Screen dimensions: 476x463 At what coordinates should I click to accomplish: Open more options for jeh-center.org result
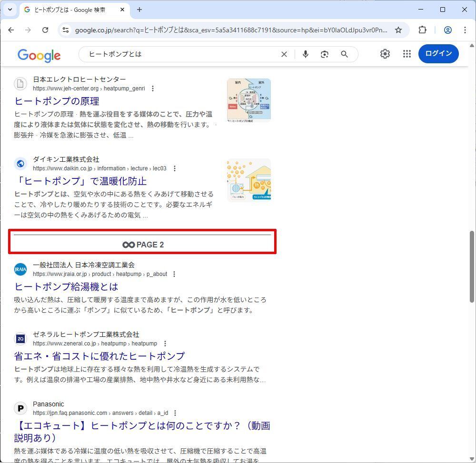[x=153, y=89]
